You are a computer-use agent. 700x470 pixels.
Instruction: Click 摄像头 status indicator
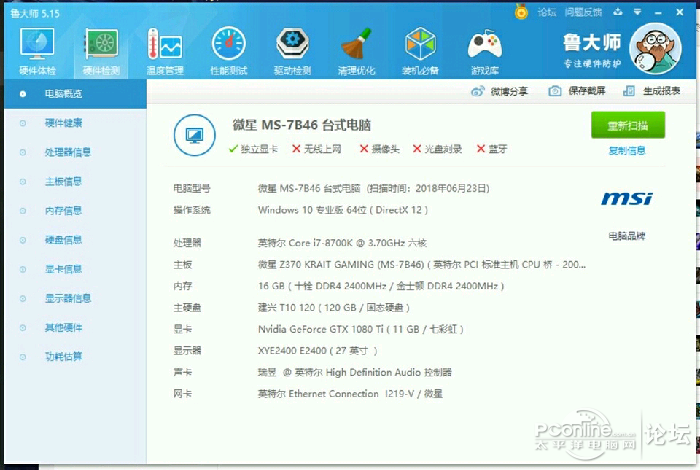coord(380,149)
